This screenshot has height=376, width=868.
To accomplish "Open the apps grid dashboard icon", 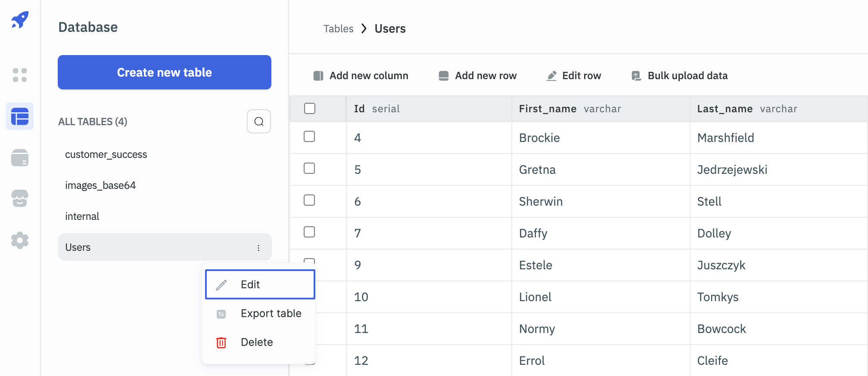I will pos(20,75).
